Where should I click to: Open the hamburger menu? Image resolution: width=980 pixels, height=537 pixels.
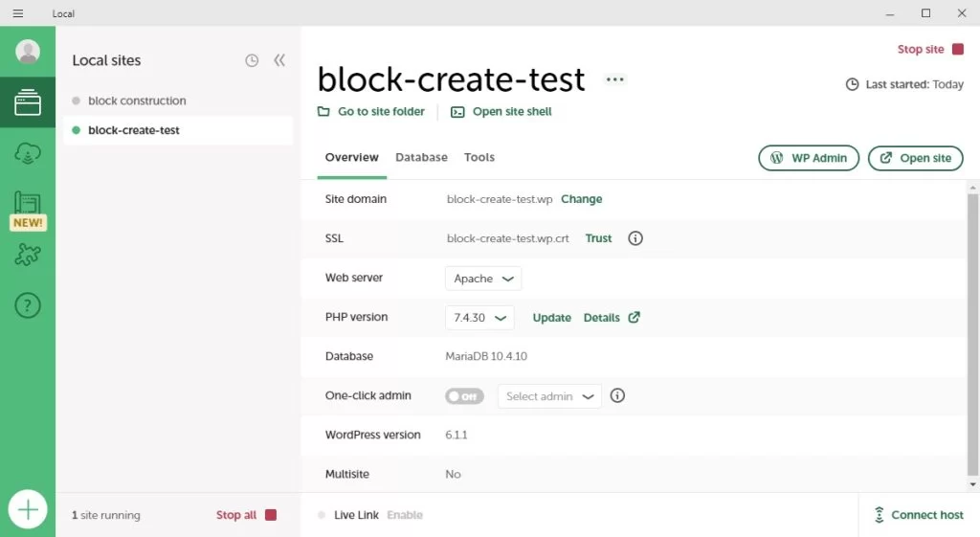point(18,13)
